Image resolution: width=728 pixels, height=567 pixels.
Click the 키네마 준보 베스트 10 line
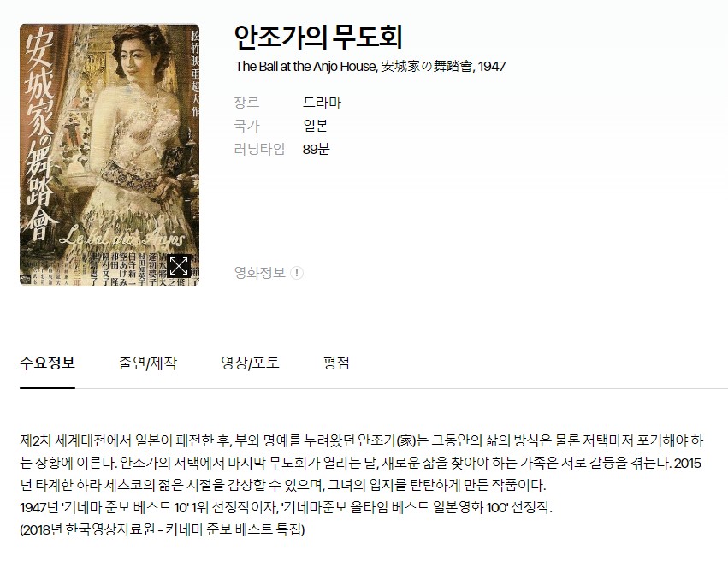pyautogui.click(x=286, y=507)
